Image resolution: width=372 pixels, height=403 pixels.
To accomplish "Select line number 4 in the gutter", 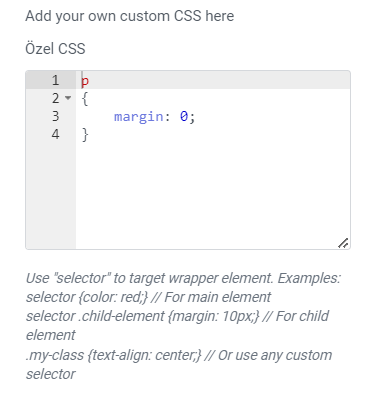I will pos(55,134).
